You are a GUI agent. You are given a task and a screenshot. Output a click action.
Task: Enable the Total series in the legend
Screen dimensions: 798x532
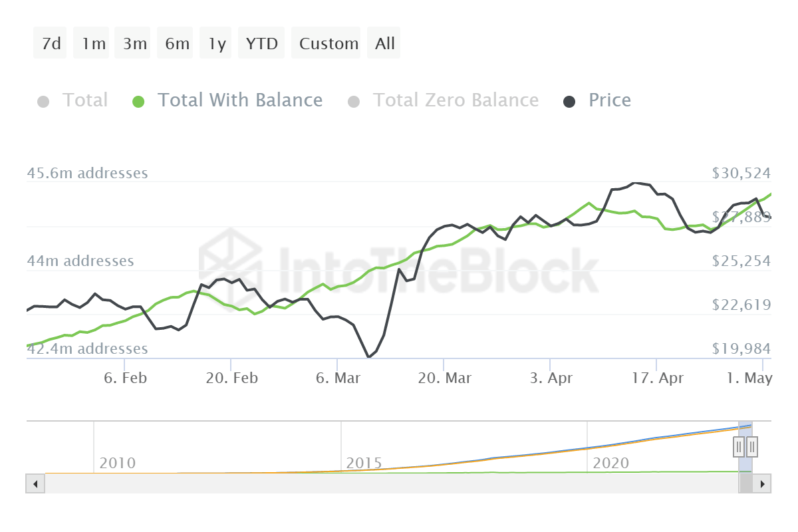pos(85,100)
